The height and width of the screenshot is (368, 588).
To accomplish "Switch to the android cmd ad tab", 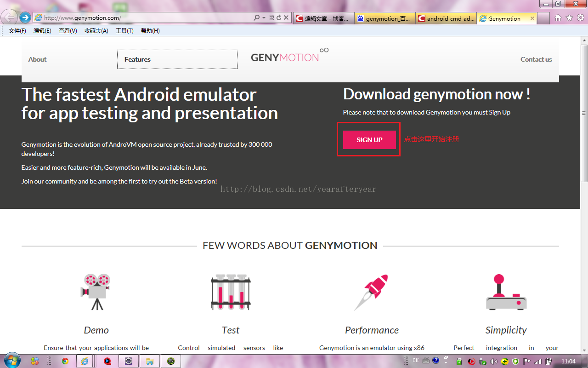I will pyautogui.click(x=446, y=18).
